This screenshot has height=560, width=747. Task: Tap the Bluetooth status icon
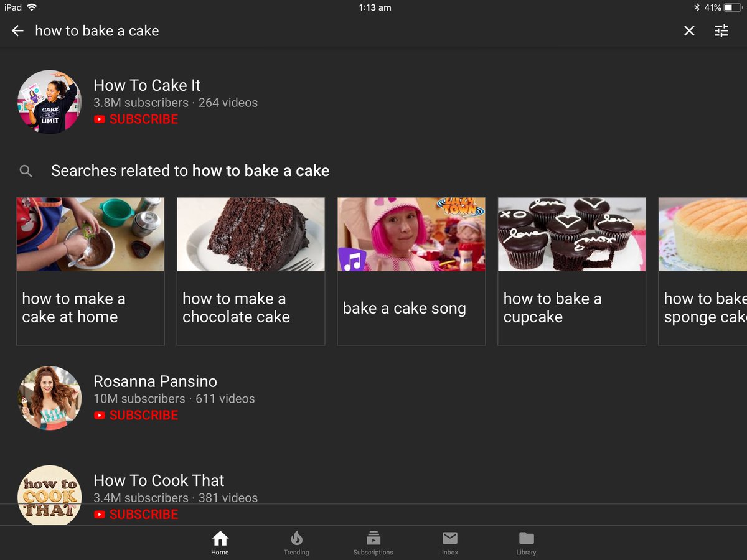pos(697,7)
